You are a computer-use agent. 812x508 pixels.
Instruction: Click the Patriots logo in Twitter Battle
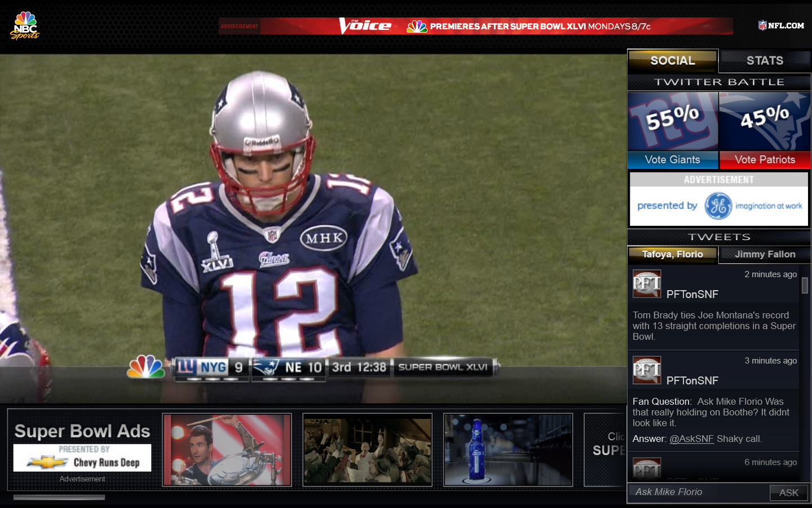click(x=765, y=121)
